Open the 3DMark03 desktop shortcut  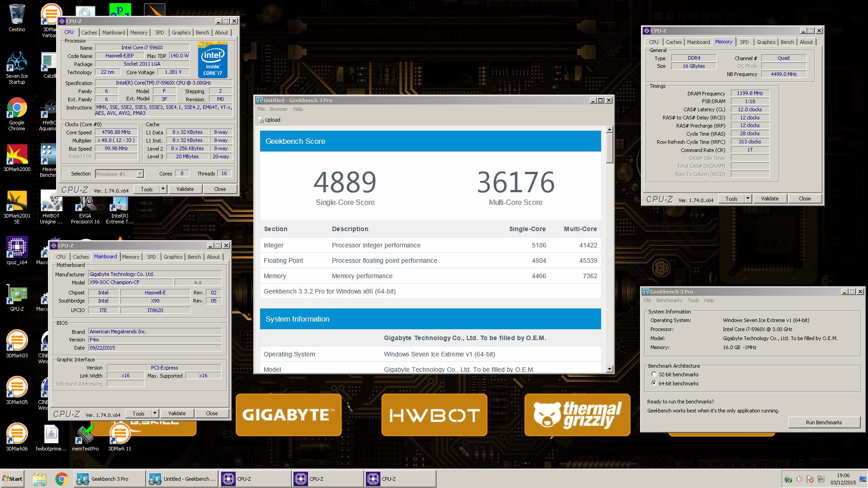17,344
